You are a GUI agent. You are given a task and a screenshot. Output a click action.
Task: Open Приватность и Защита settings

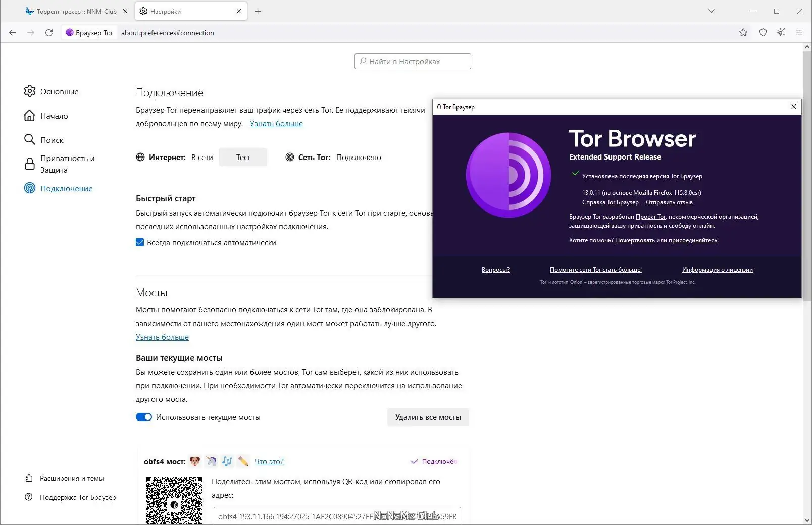tap(60, 164)
